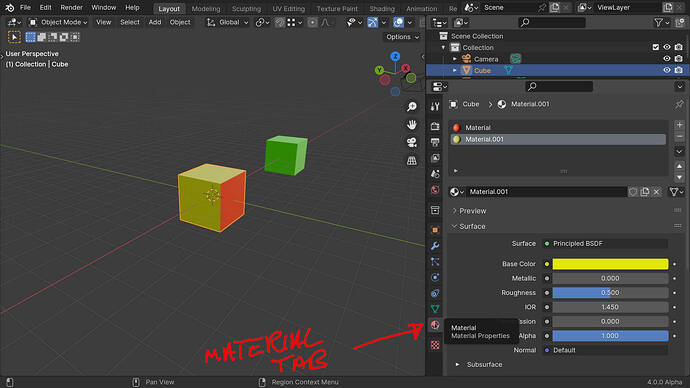Open the View Layer properties tab

(x=435, y=158)
